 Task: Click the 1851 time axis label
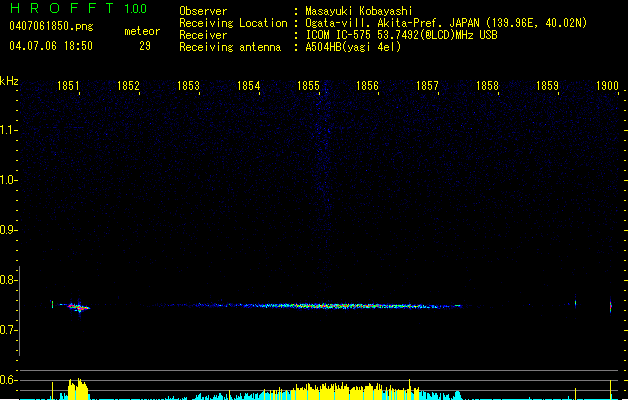[x=68, y=85]
